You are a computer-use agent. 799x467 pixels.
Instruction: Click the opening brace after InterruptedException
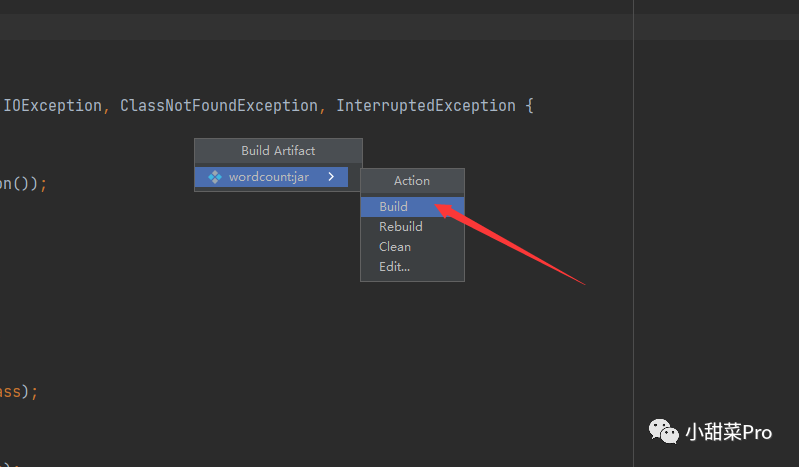click(529, 106)
